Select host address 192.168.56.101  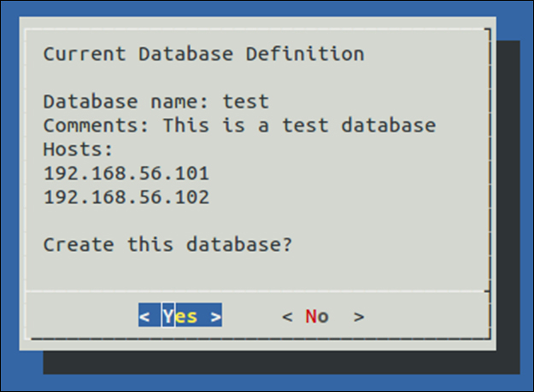point(126,173)
